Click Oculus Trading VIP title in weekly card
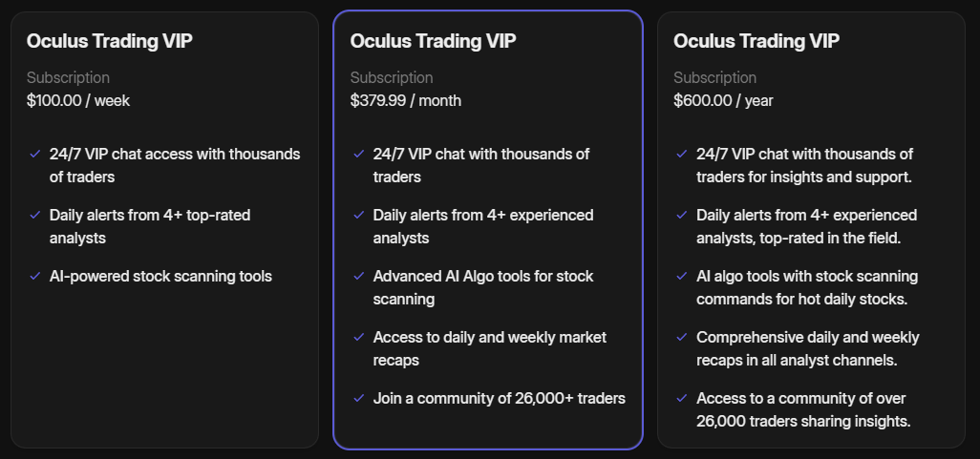980x459 pixels. pos(110,41)
